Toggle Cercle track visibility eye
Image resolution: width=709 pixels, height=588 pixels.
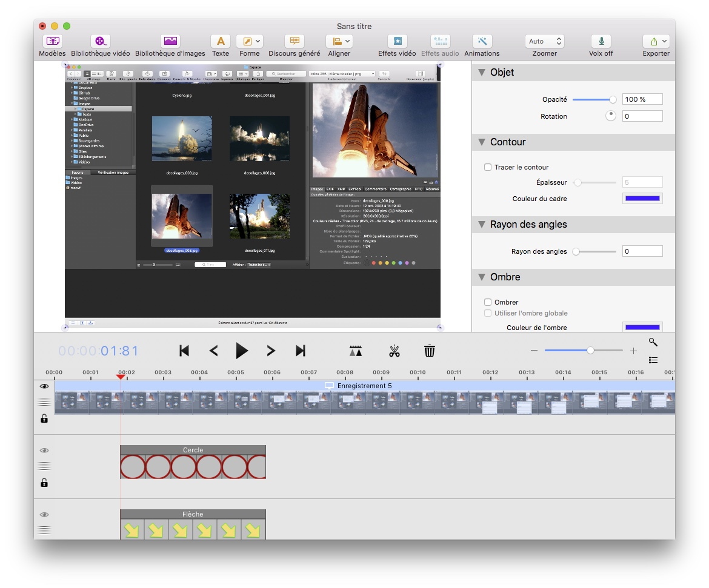click(44, 451)
